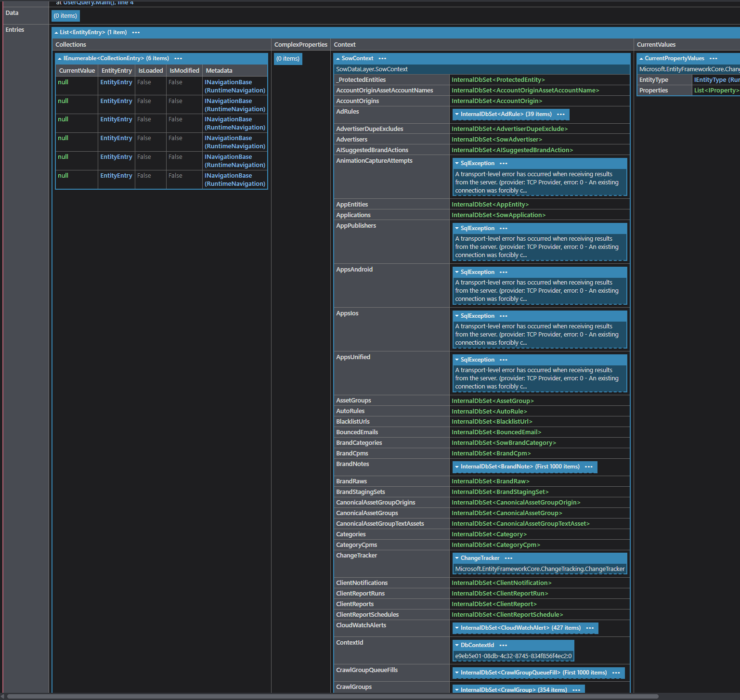Viewport: 740px width, 700px height.
Task: Click the ellipsis icon beside SowContext
Action: point(382,59)
